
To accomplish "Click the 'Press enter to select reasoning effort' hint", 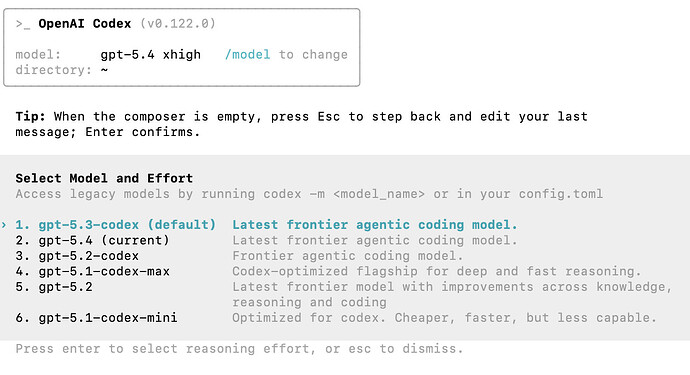I will pos(239,349).
